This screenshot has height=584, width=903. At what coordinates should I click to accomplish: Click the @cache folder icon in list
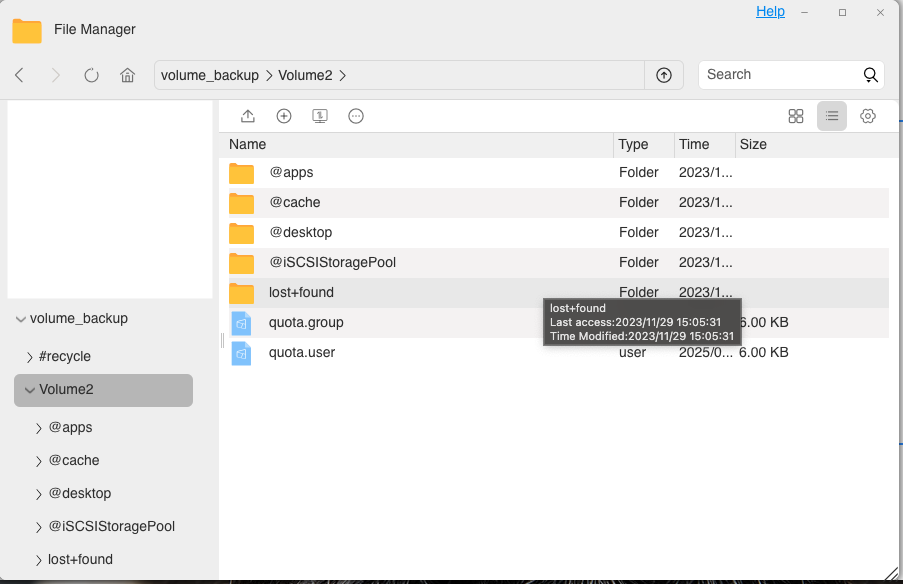(241, 203)
